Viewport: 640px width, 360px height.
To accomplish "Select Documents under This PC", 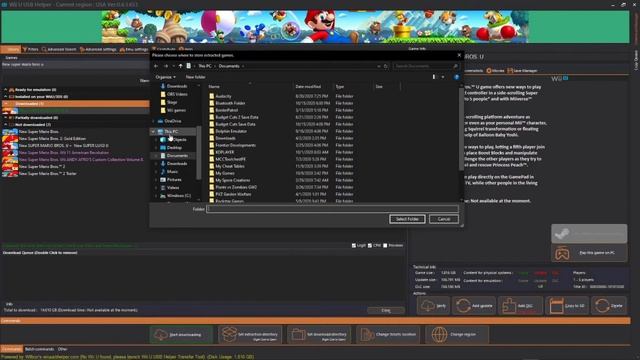I will tap(177, 156).
